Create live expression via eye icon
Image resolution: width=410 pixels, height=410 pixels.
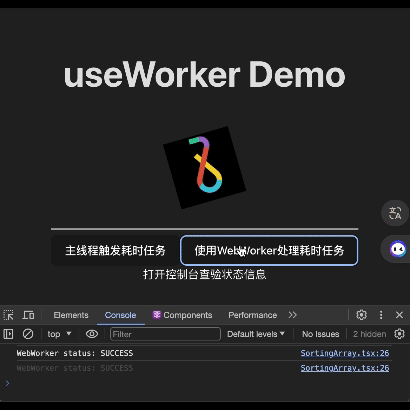[x=92, y=334]
